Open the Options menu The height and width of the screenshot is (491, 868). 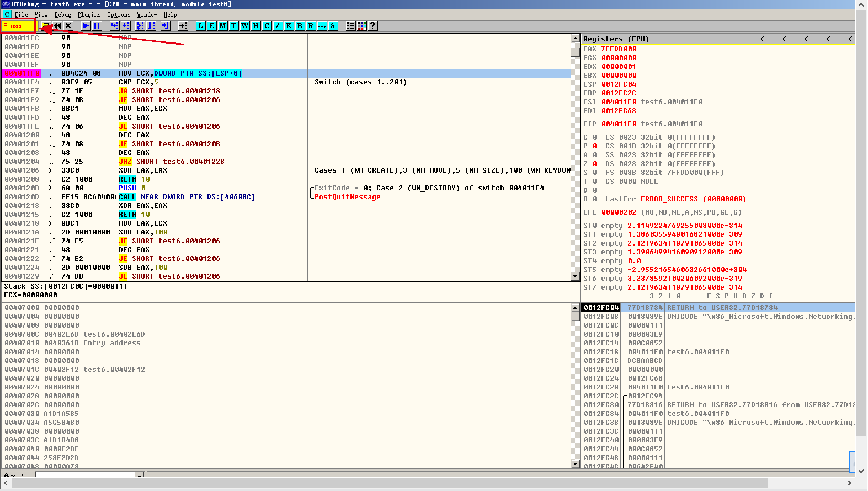[119, 15]
